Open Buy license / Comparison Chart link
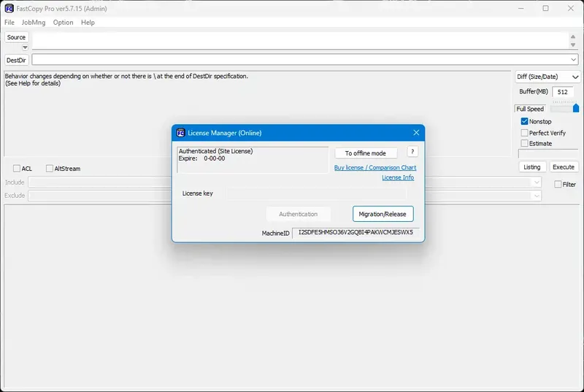Image resolution: width=584 pixels, height=392 pixels. [x=375, y=167]
